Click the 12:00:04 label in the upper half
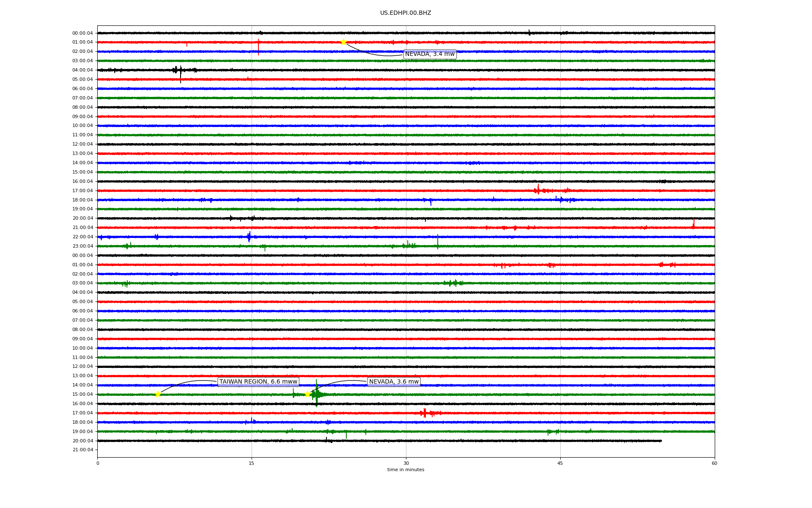The width and height of the screenshot is (812, 508). (x=82, y=144)
